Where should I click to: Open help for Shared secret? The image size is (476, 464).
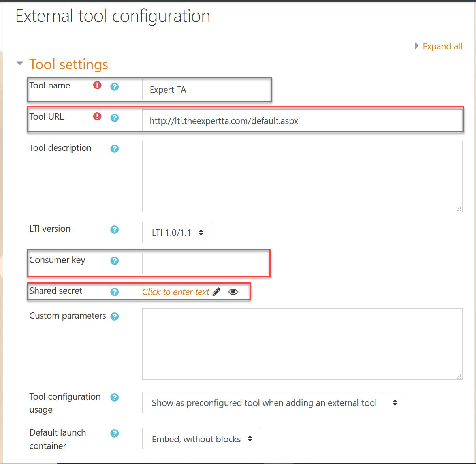[x=115, y=292]
